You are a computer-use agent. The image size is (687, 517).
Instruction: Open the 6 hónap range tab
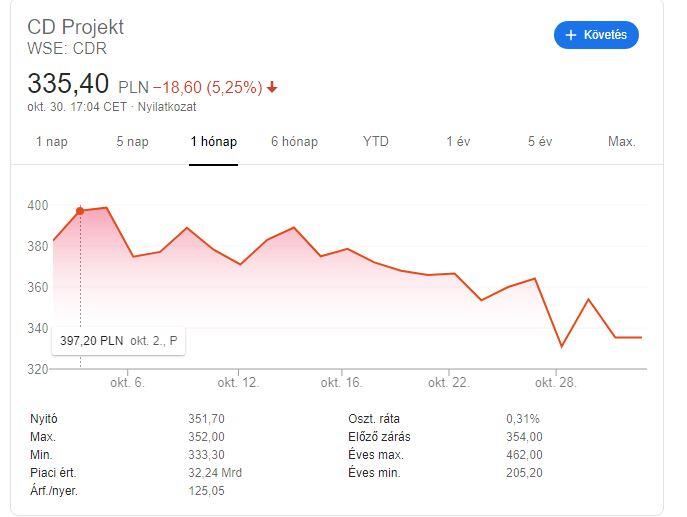(294, 142)
